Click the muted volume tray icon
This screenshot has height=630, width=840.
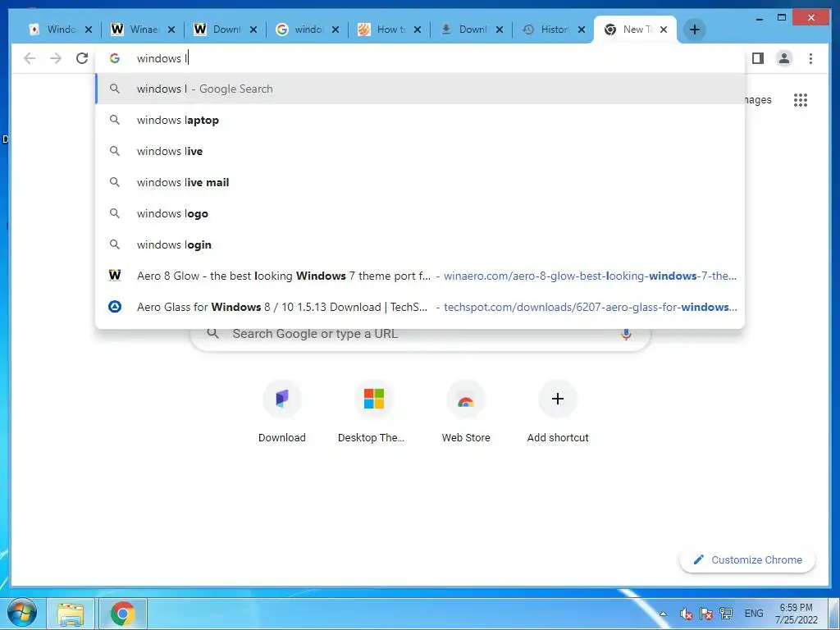(x=687, y=614)
